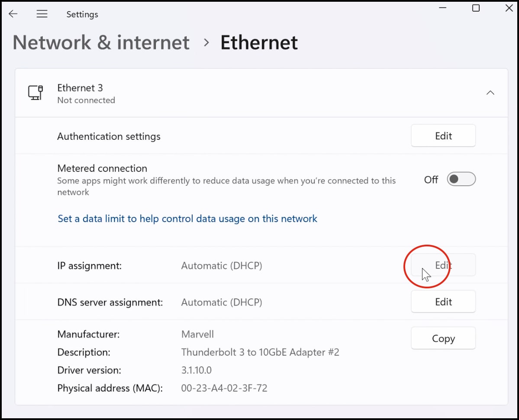Click the breadcrumb chevron separator

click(x=206, y=43)
